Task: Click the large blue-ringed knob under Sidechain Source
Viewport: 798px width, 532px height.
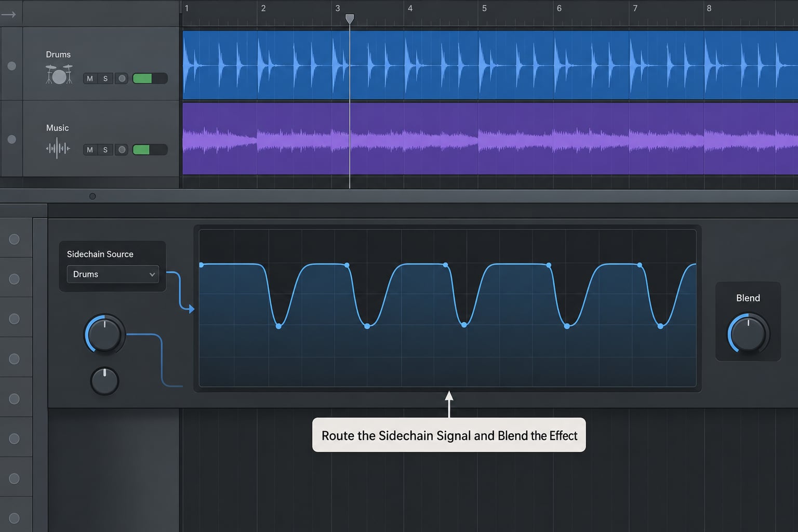Action: coord(104,334)
